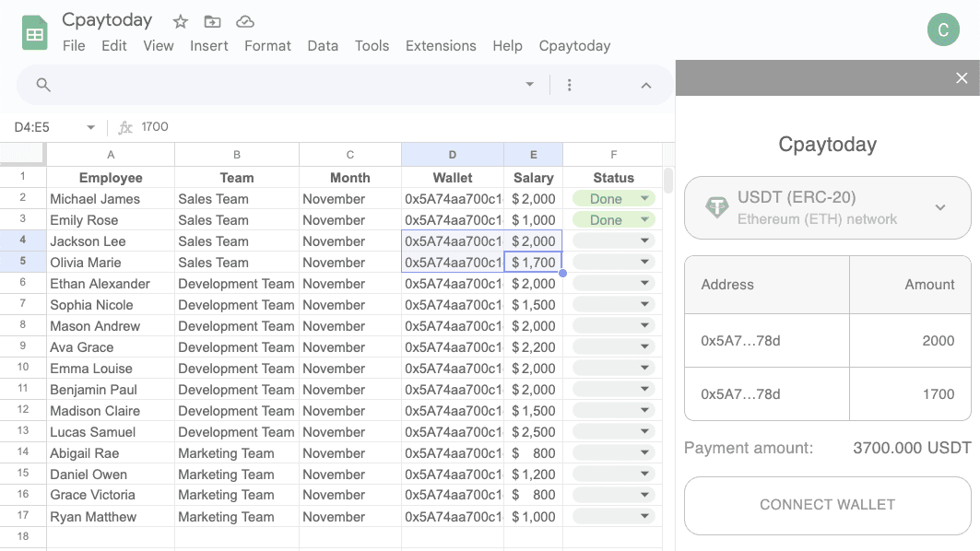Click the CONNECT WALLET button
This screenshot has height=551, width=980.
[828, 506]
